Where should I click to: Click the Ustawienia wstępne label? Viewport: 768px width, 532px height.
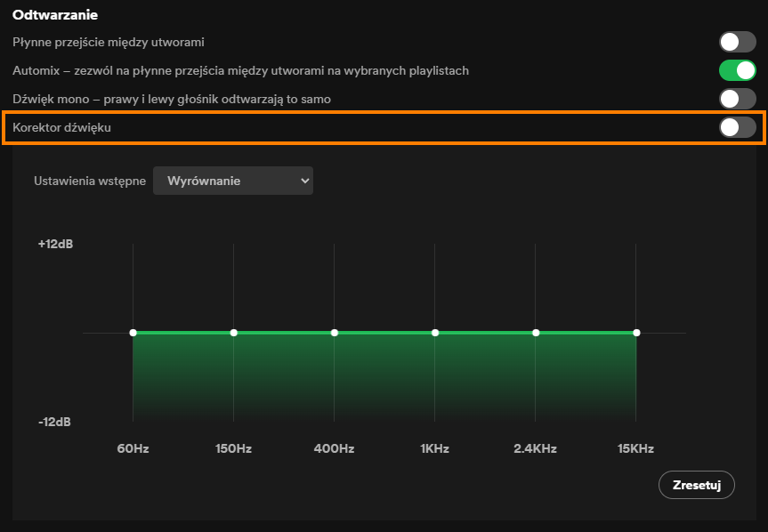pos(90,181)
